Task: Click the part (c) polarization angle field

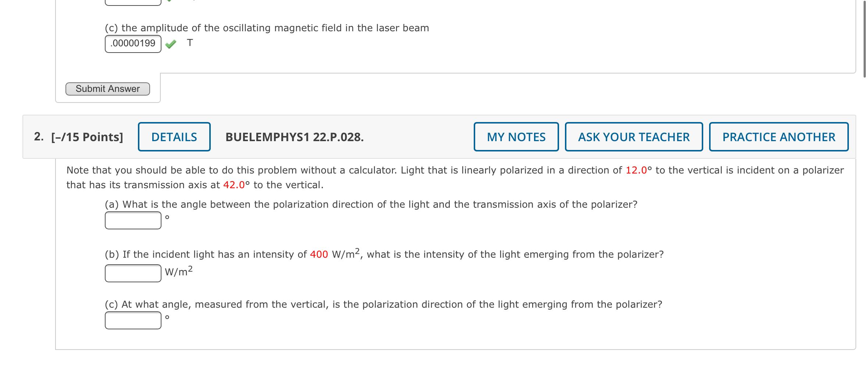Action: pos(132,322)
